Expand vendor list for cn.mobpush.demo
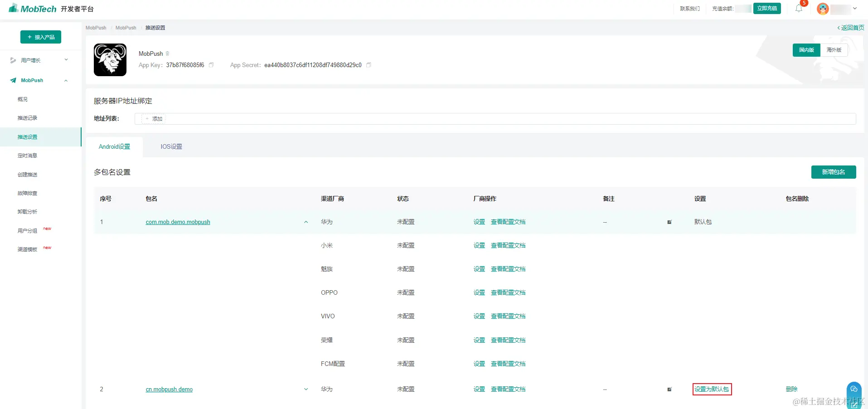868x409 pixels. [306, 390]
